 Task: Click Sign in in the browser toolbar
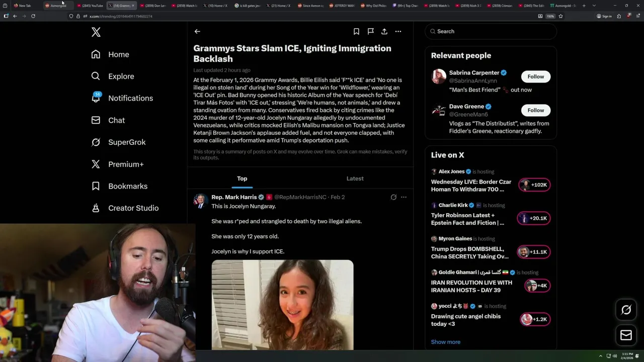[604, 16]
